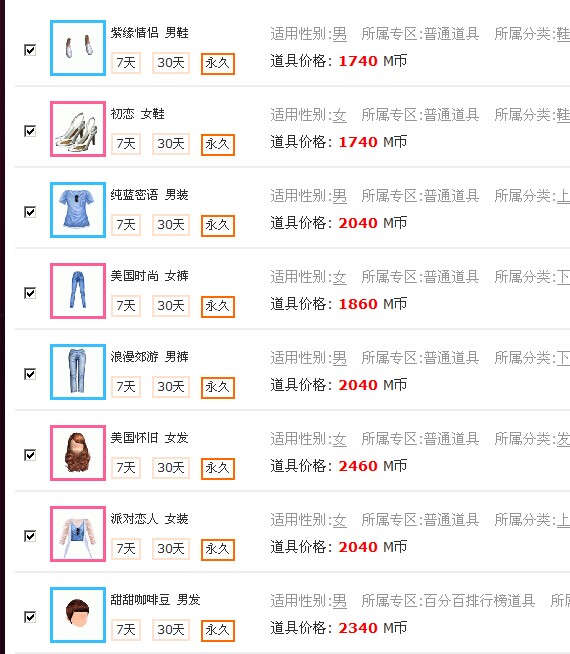Click the 男 gender link for 紫缘情侣

click(339, 34)
